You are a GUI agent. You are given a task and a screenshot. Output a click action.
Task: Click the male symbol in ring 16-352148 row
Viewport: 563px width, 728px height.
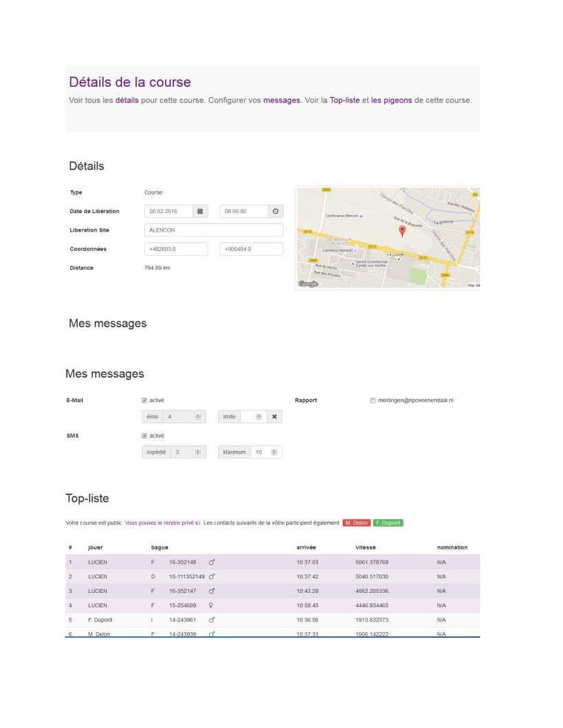[x=212, y=563]
